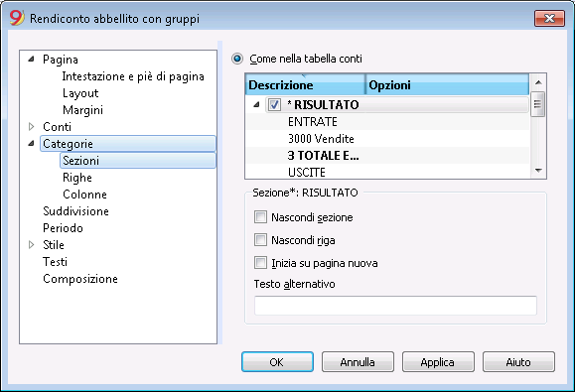Focus the Testo alternativo input field

pyautogui.click(x=395, y=306)
